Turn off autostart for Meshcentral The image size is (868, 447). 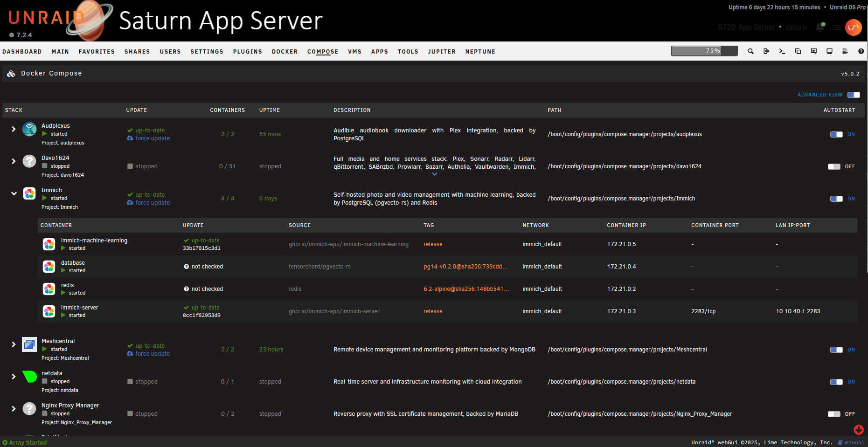point(836,350)
